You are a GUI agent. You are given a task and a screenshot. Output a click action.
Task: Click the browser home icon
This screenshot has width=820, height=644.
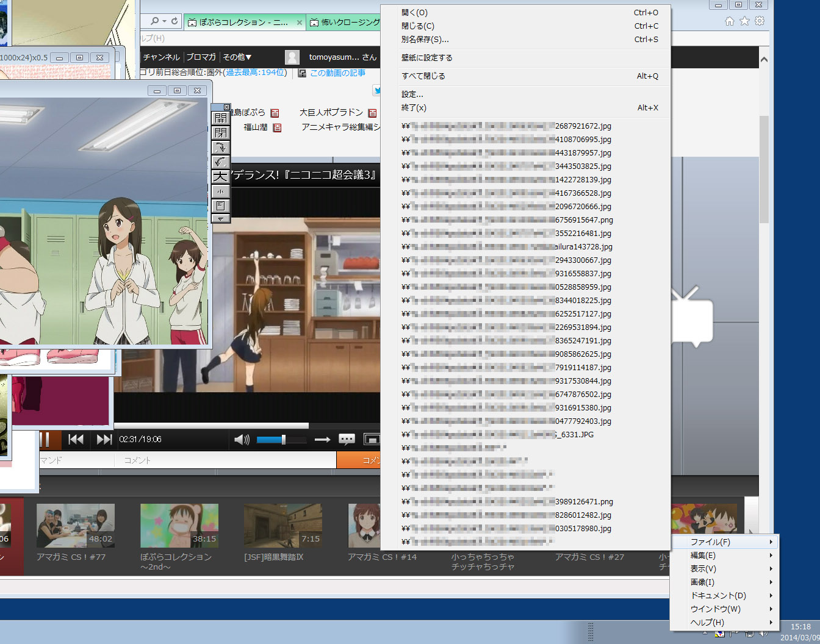pyautogui.click(x=729, y=21)
